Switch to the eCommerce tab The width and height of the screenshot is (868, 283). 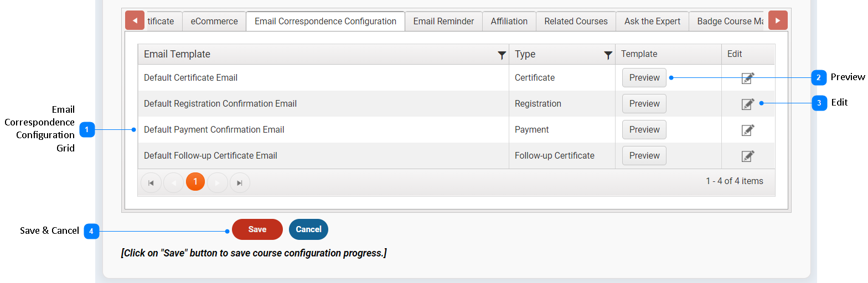tap(214, 21)
